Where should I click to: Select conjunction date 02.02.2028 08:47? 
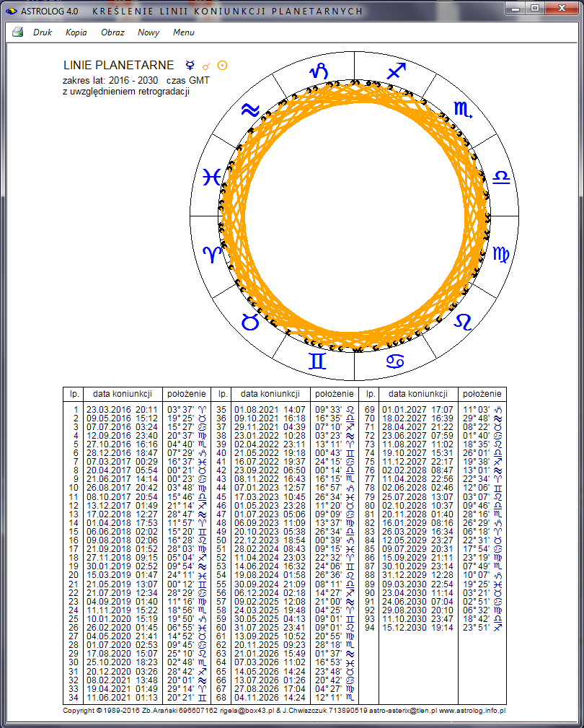(x=417, y=471)
